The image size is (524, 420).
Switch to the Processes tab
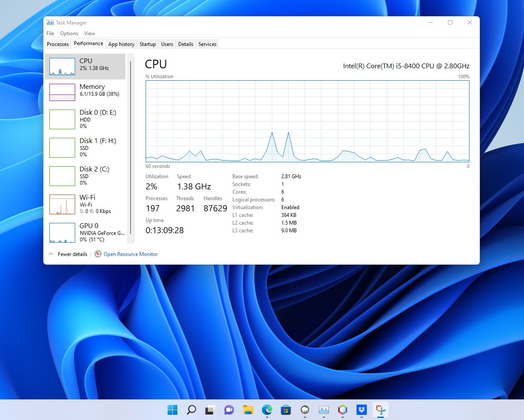point(58,44)
